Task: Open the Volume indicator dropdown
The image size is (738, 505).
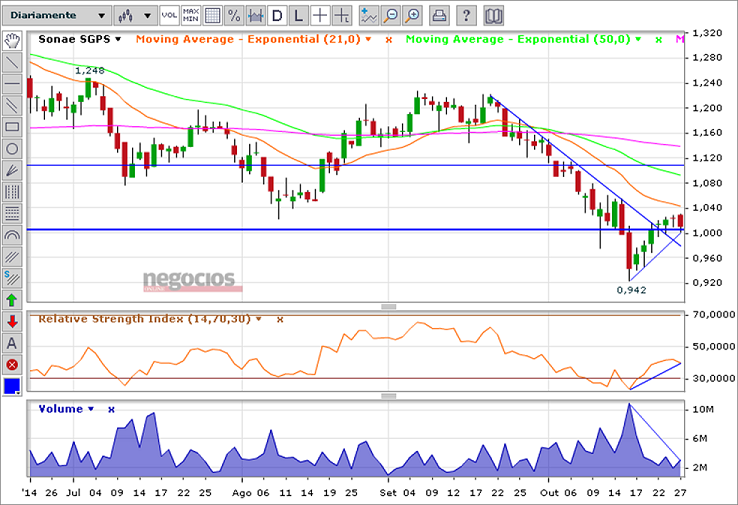Action: pos(91,409)
